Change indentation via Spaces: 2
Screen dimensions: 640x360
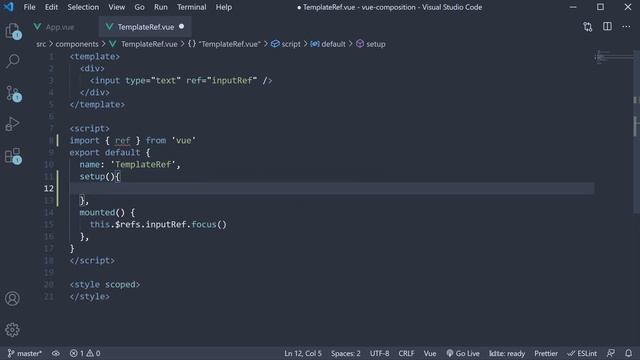coord(346,353)
